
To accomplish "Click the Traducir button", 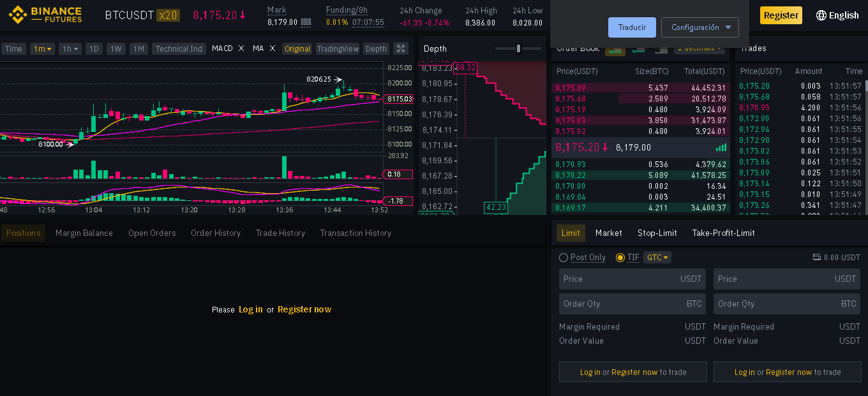I will coord(632,27).
